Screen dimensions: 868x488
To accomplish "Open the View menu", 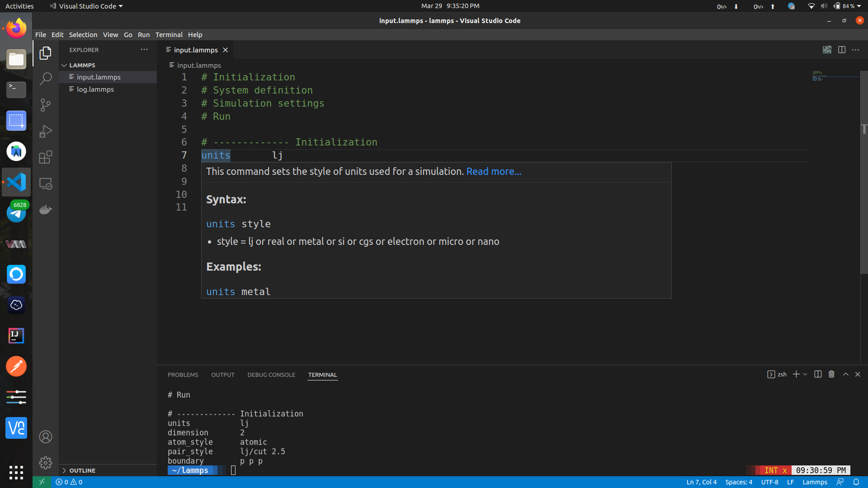I will (x=110, y=35).
